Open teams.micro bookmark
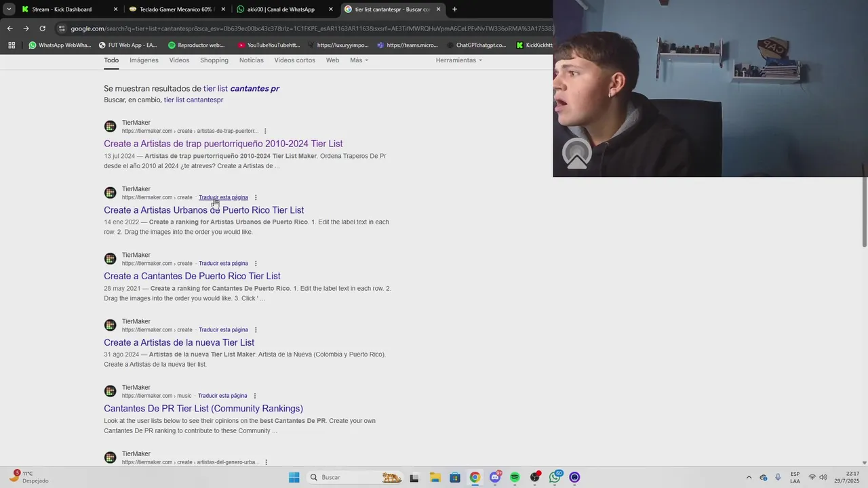The image size is (868, 488). (x=408, y=45)
